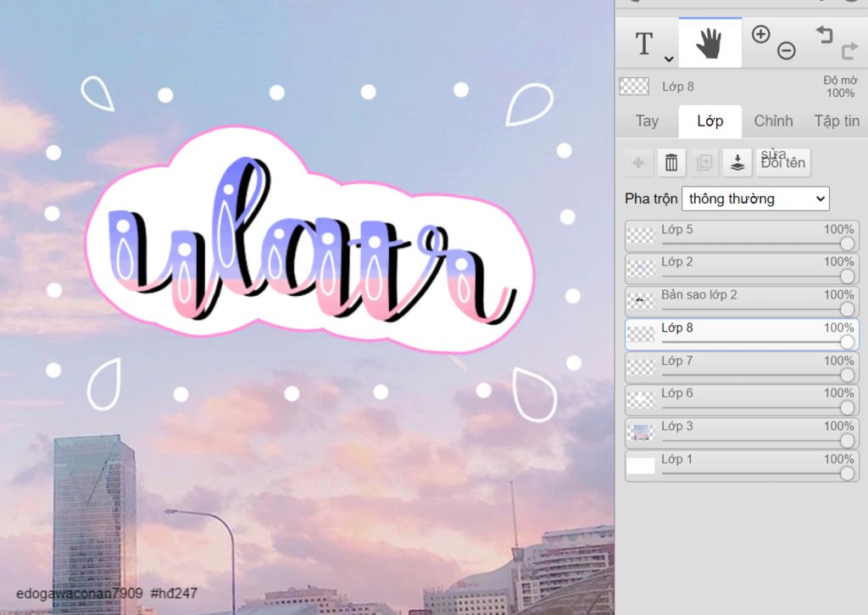
Task: Switch to the Lớp tab
Action: pos(709,121)
